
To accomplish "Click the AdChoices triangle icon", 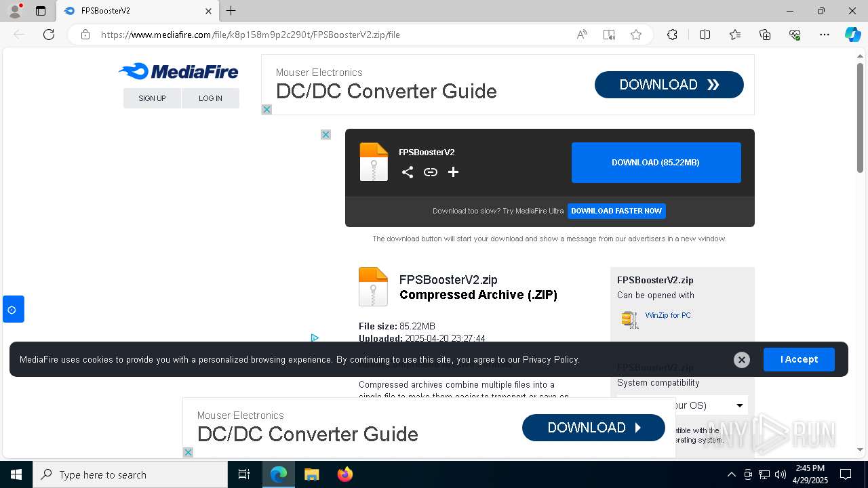I will coord(315,337).
